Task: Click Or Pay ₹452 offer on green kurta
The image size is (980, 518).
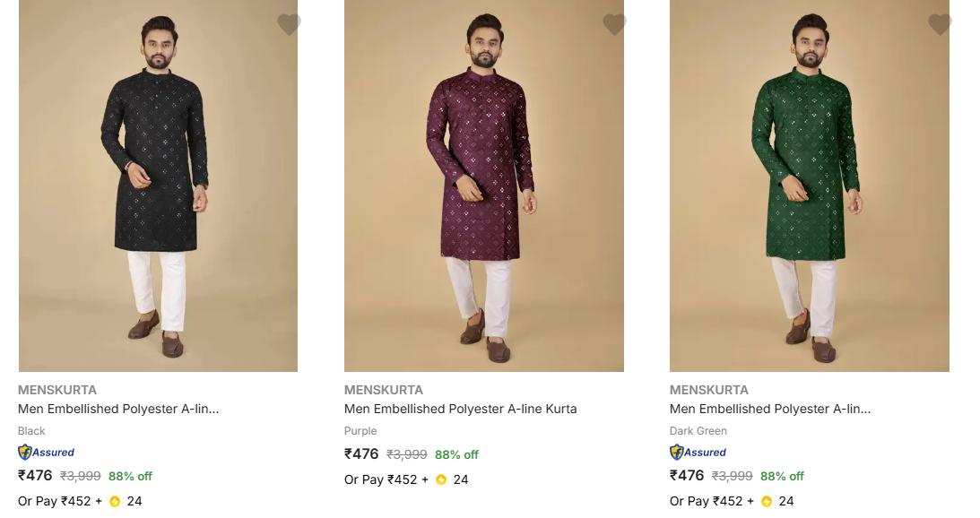Action: pos(707,501)
